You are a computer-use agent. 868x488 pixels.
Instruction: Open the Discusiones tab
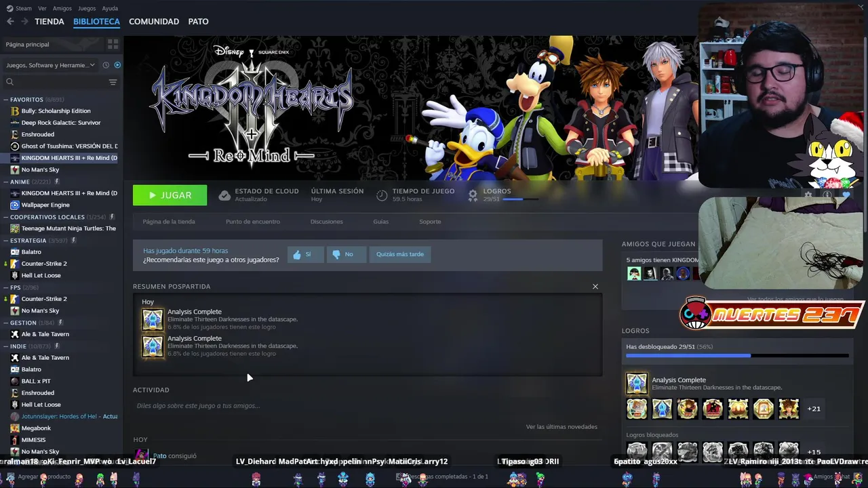(x=326, y=222)
